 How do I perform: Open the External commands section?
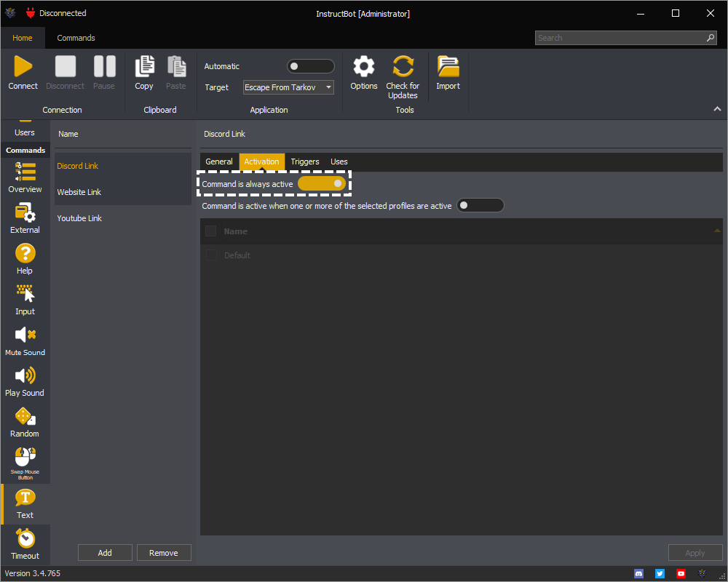tap(25, 218)
